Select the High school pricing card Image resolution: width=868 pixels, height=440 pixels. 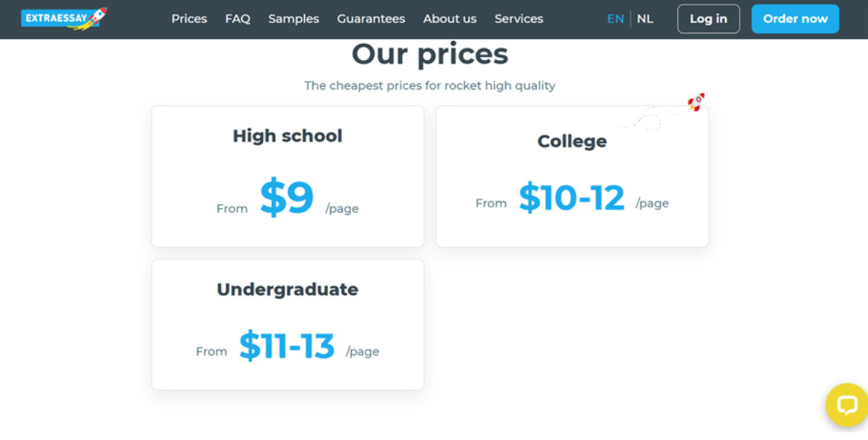click(287, 176)
